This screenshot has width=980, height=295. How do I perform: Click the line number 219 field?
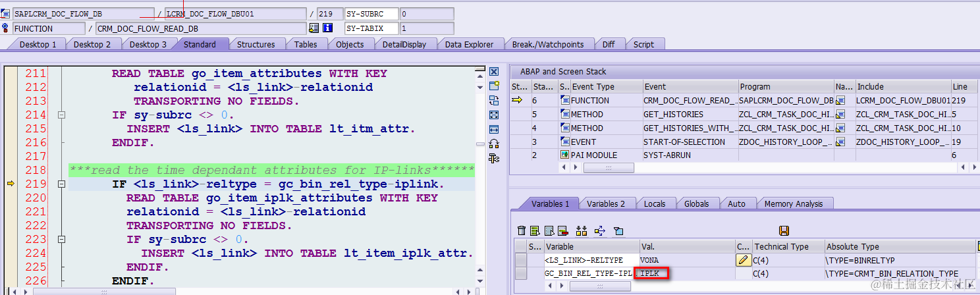pyautogui.click(x=329, y=14)
